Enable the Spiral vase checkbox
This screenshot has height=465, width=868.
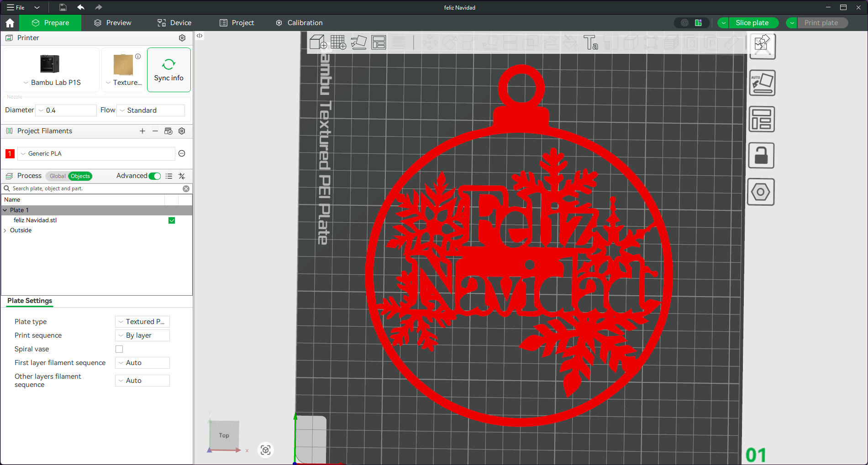pyautogui.click(x=119, y=349)
